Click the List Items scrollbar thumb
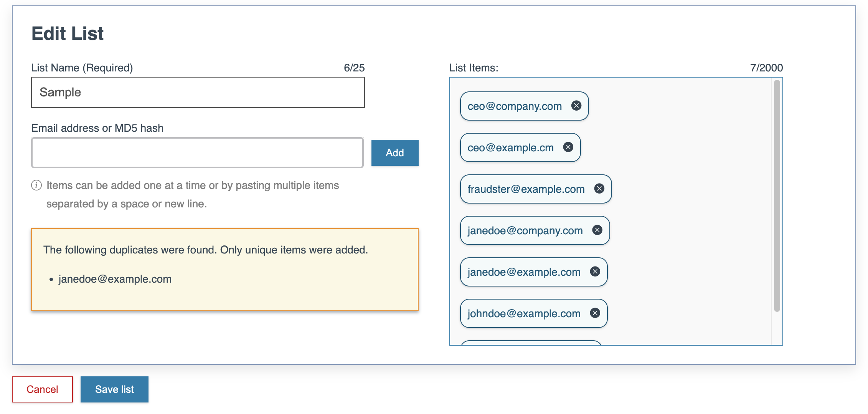The width and height of the screenshot is (868, 414). point(777,196)
